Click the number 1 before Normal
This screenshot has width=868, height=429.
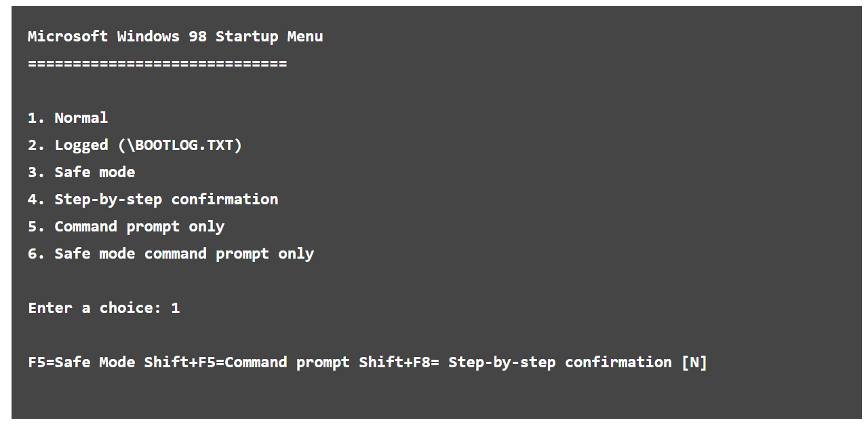pos(33,118)
